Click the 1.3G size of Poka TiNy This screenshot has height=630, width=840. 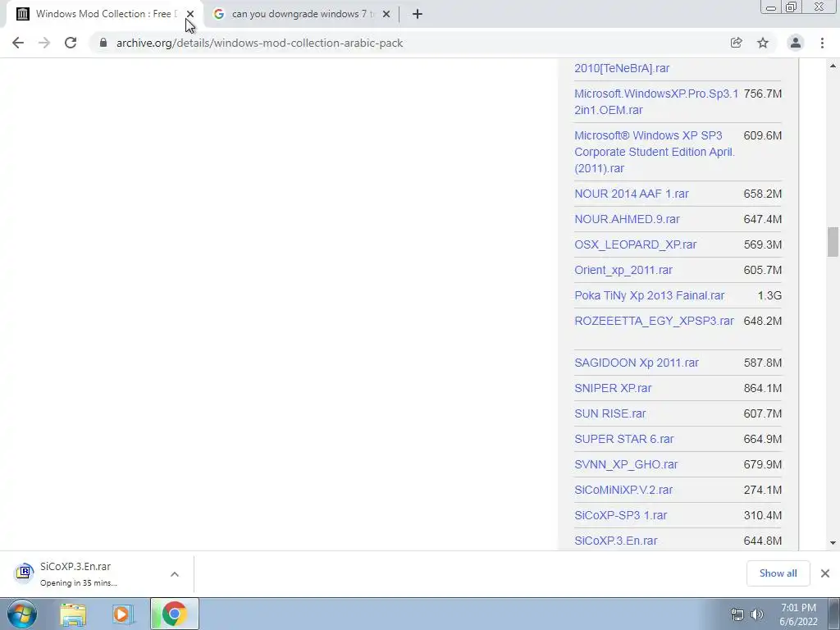(769, 295)
